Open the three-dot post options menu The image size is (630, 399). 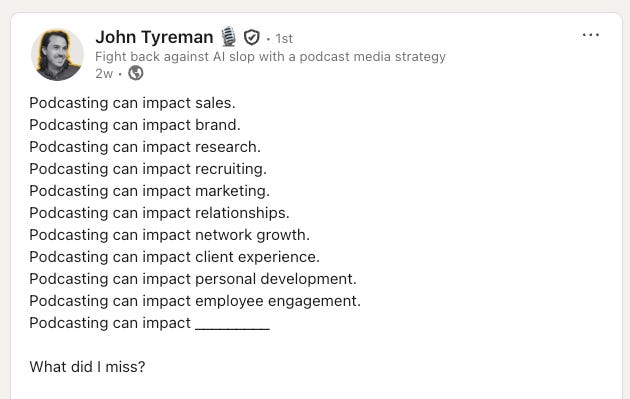591,35
